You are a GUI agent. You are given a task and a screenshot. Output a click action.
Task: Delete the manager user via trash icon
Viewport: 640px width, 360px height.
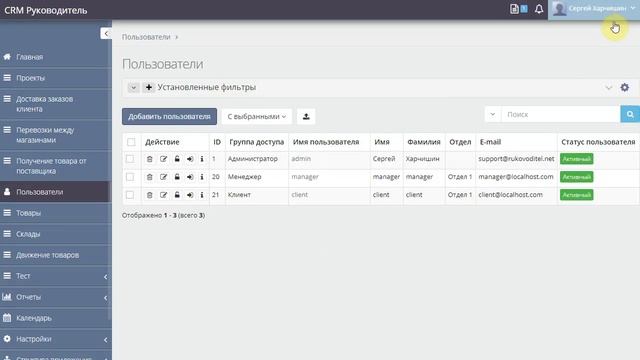click(x=149, y=177)
